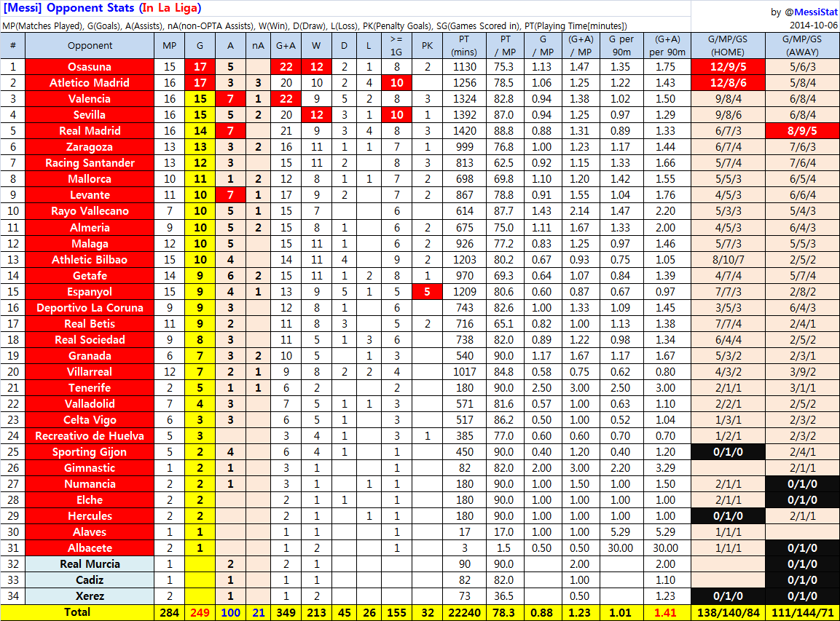Select total playing time 22240
The height and width of the screenshot is (621, 840).
464,612
